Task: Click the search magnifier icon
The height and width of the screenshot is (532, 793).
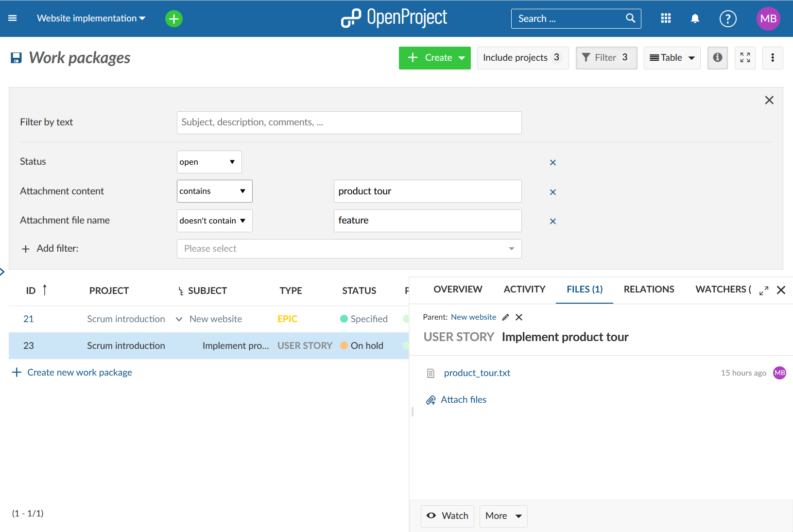Action: pyautogui.click(x=630, y=18)
